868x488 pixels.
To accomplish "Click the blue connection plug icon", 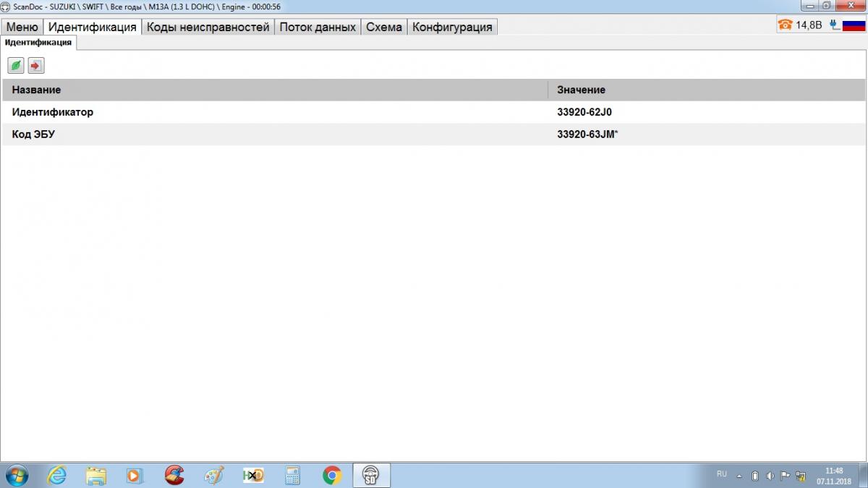I will click(834, 25).
